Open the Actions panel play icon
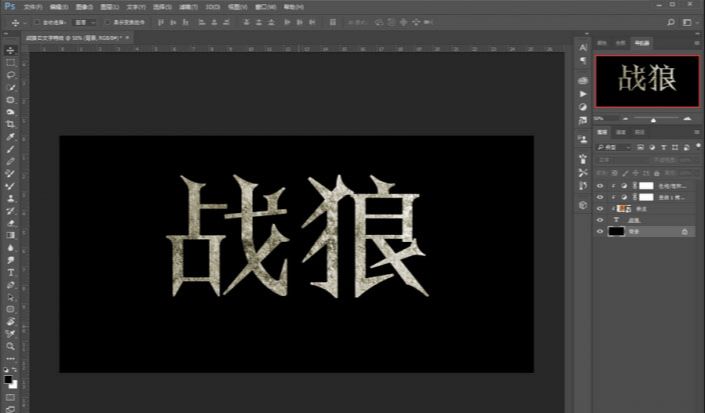The image size is (705, 413). click(583, 94)
